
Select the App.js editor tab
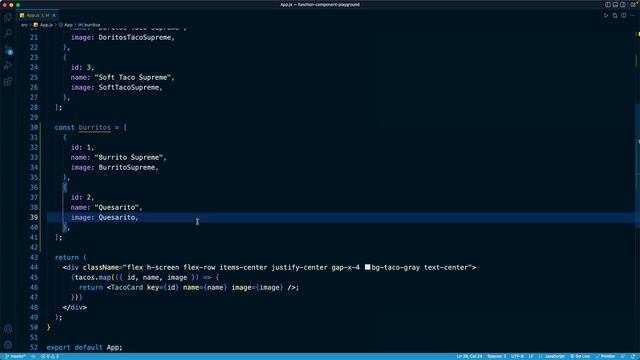point(38,15)
